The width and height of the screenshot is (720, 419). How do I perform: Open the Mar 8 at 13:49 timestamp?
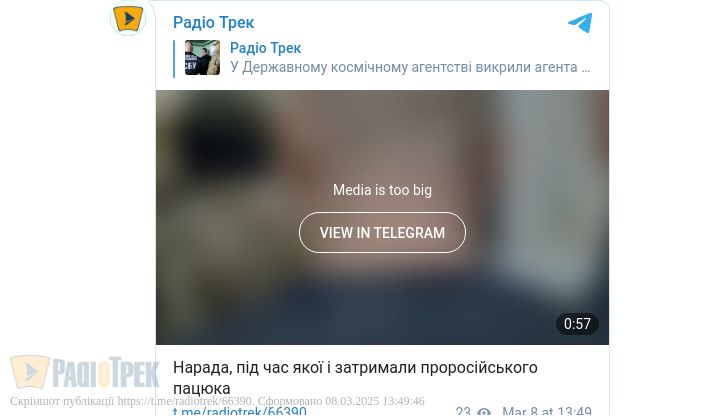pos(546,412)
